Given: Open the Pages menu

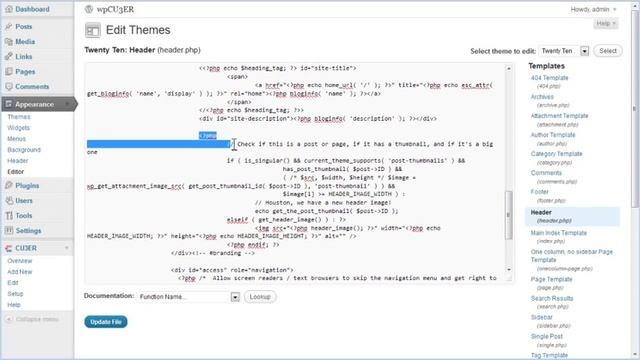Looking at the screenshot, I should (x=25, y=71).
